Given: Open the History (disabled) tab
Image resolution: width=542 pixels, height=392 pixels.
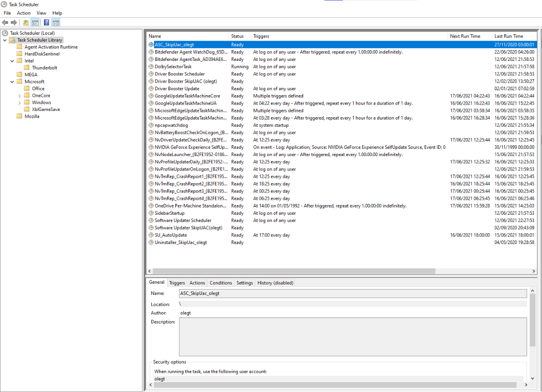Looking at the screenshot, I should [x=275, y=283].
